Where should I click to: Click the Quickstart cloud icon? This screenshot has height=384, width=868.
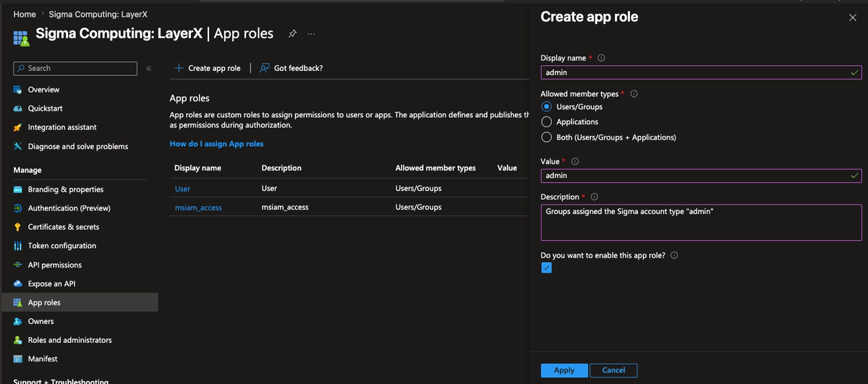[18, 108]
